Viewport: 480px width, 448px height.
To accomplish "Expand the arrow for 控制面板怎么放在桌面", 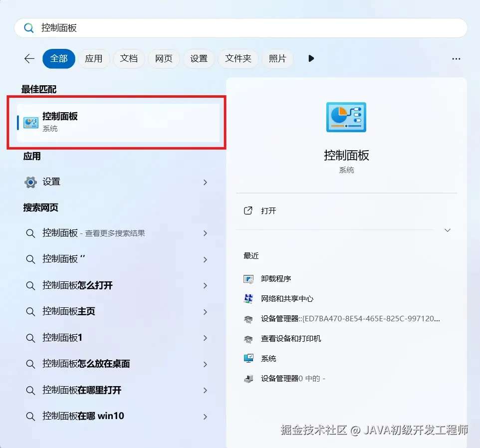I will pyautogui.click(x=205, y=364).
